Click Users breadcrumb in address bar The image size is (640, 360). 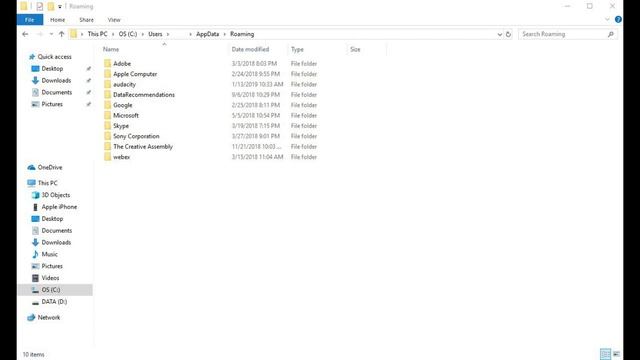(155, 34)
